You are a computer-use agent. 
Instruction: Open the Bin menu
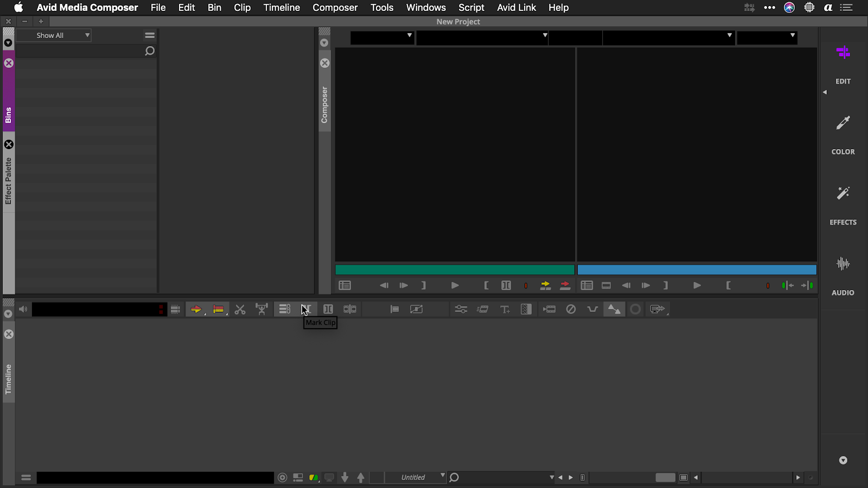pos(214,8)
